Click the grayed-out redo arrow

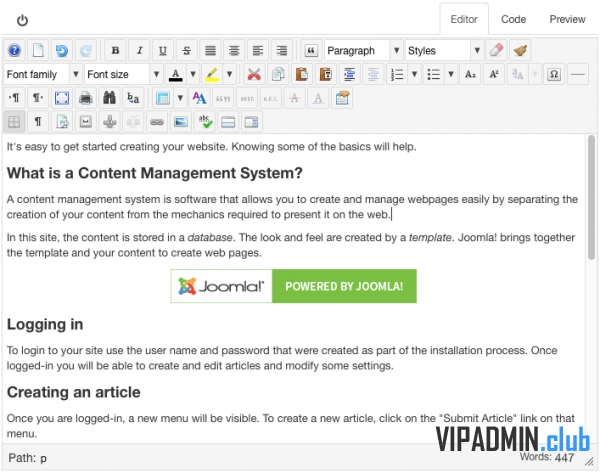[86, 50]
